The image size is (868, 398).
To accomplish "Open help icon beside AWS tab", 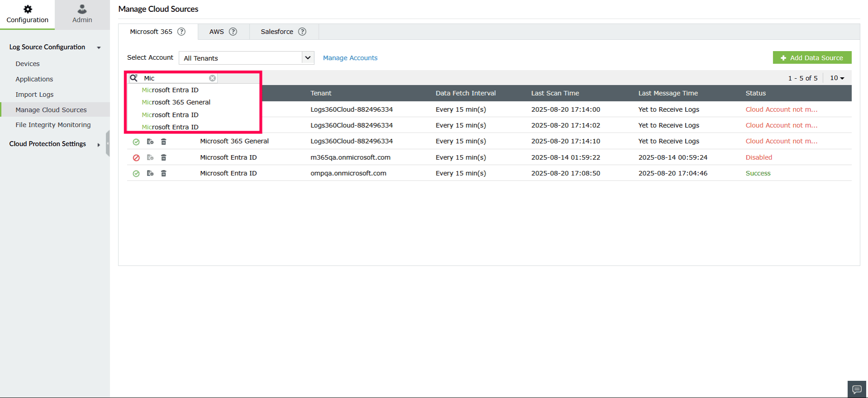I will click(233, 32).
